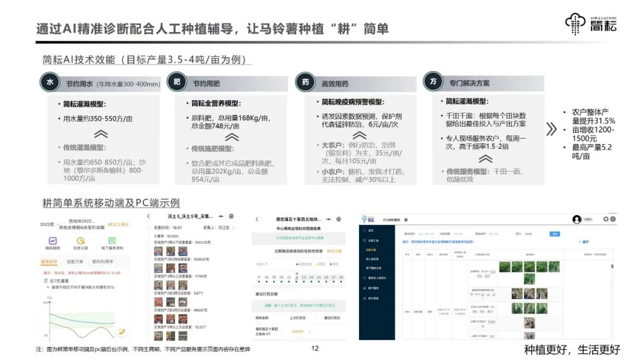Expand the 展开 filter section in PC dashboard

click(584, 242)
